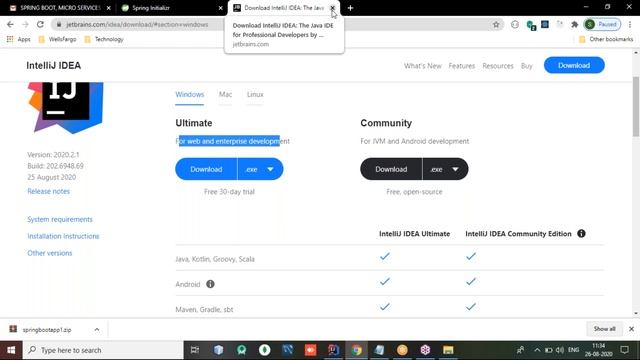This screenshot has height=360, width=640.
Task: Open File Explorer from taskbar
Action: [448, 350]
